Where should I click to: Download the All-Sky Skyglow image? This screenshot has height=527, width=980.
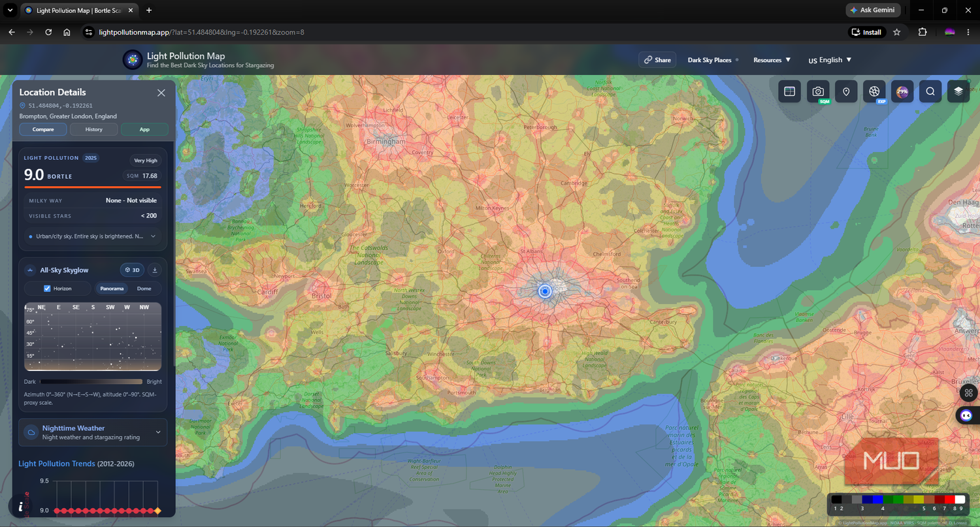pyautogui.click(x=155, y=270)
